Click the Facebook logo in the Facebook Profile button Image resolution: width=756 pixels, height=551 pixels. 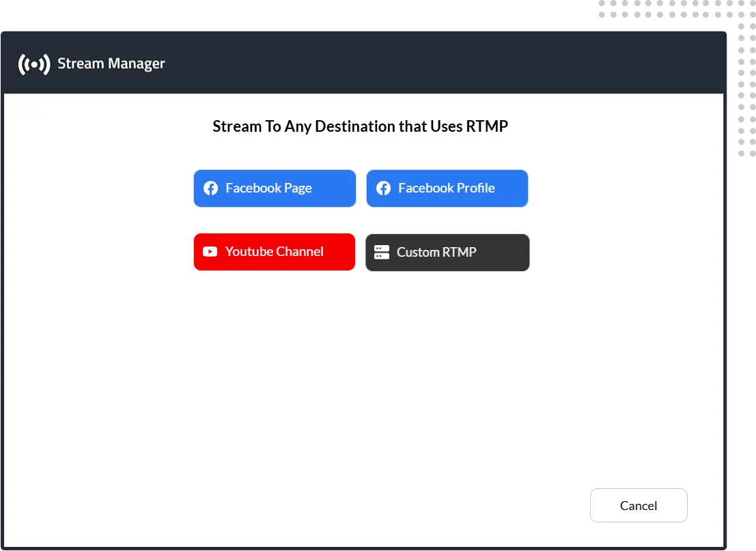tap(383, 188)
